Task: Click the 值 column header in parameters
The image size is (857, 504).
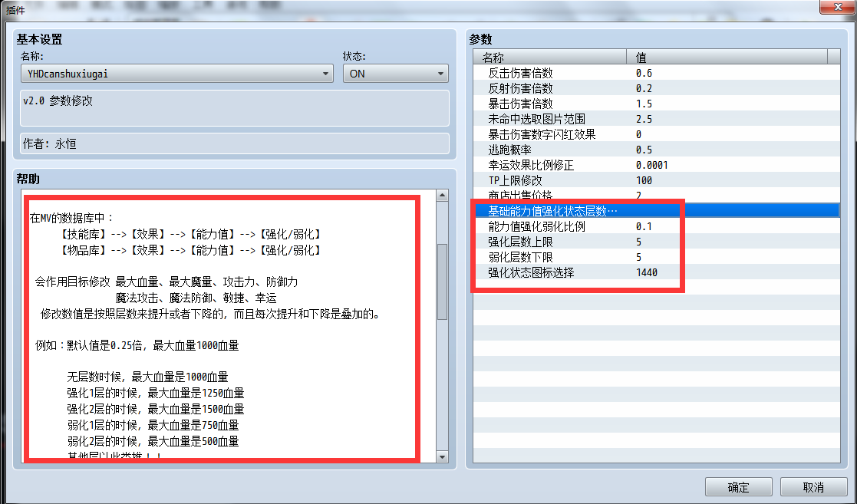Action: point(727,57)
